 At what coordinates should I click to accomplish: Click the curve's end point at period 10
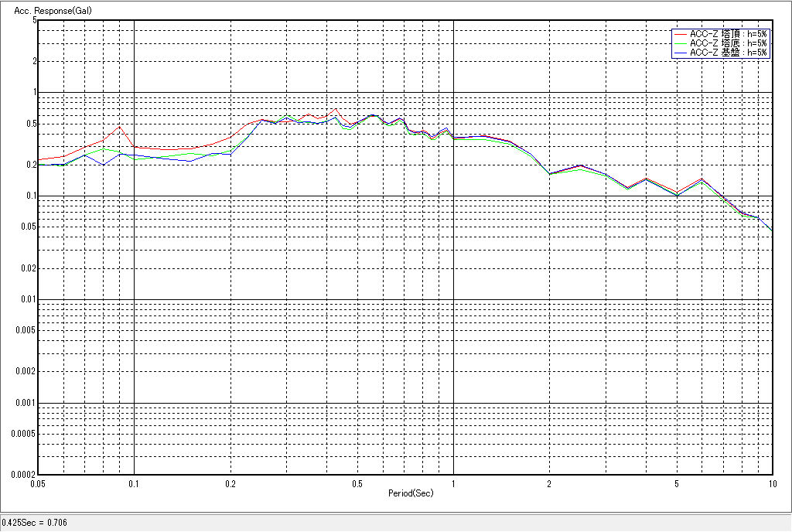772,230
